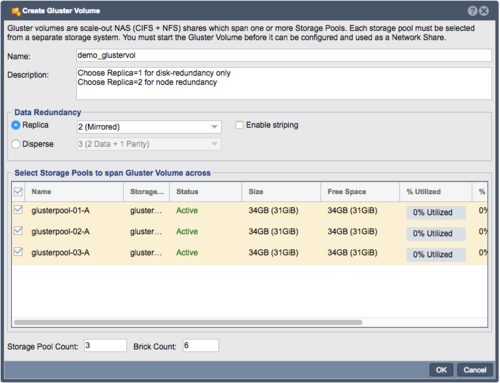Click the free space cell of glusterpool-02-A
The height and width of the screenshot is (383, 500).
[x=352, y=232]
